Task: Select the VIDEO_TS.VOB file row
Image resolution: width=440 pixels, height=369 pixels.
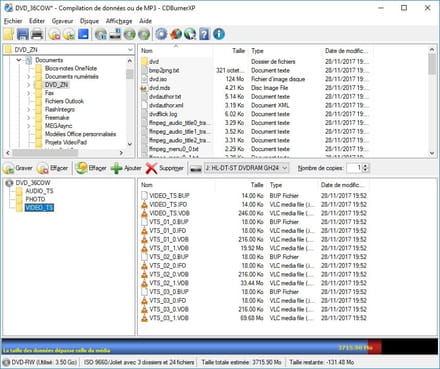Action: pyautogui.click(x=255, y=213)
